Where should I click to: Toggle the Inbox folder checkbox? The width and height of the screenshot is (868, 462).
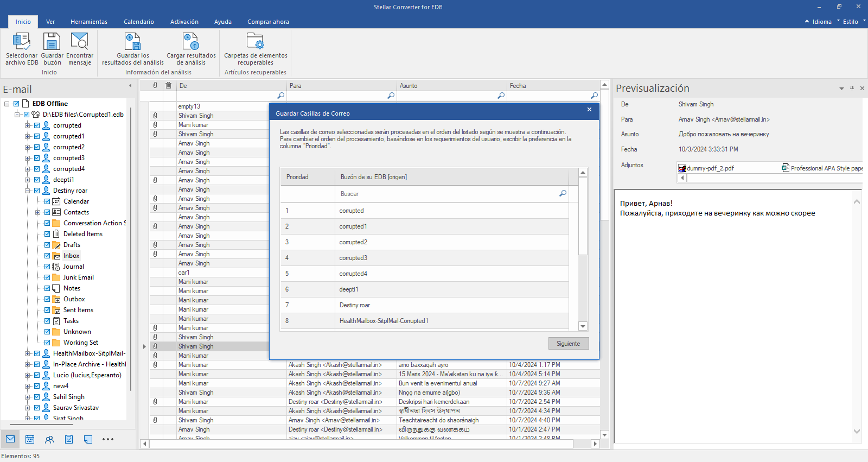(47, 256)
